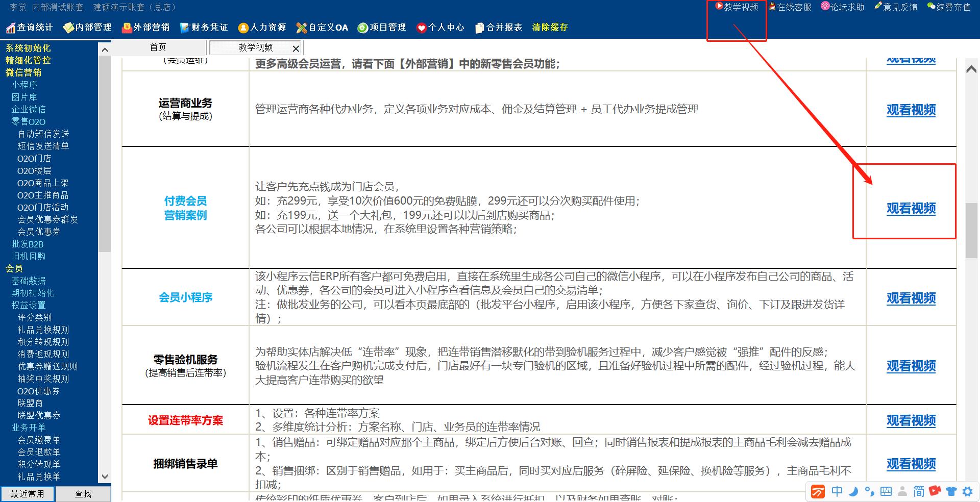
Task: Toggle IME simplified 简 icon
Action: [919, 491]
